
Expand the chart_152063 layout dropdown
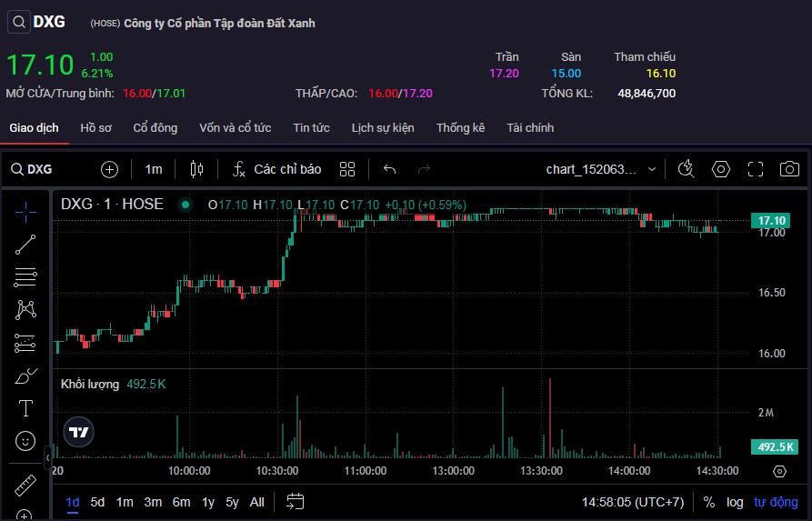[x=601, y=169]
